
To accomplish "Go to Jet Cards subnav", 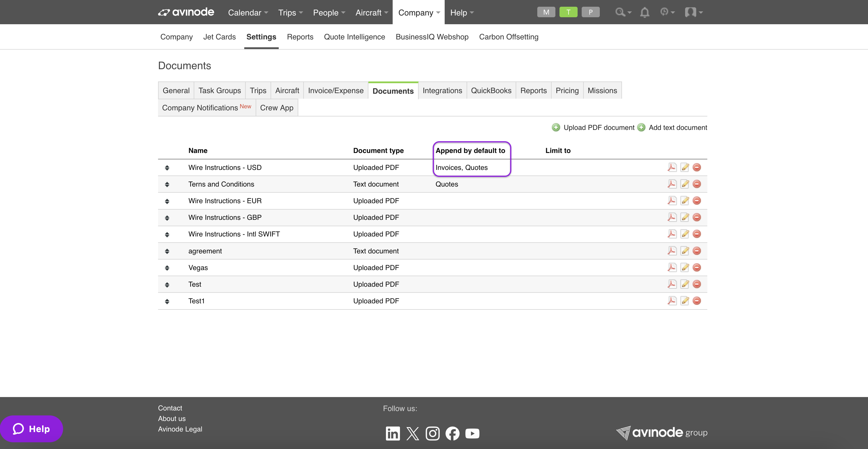I will pyautogui.click(x=219, y=37).
